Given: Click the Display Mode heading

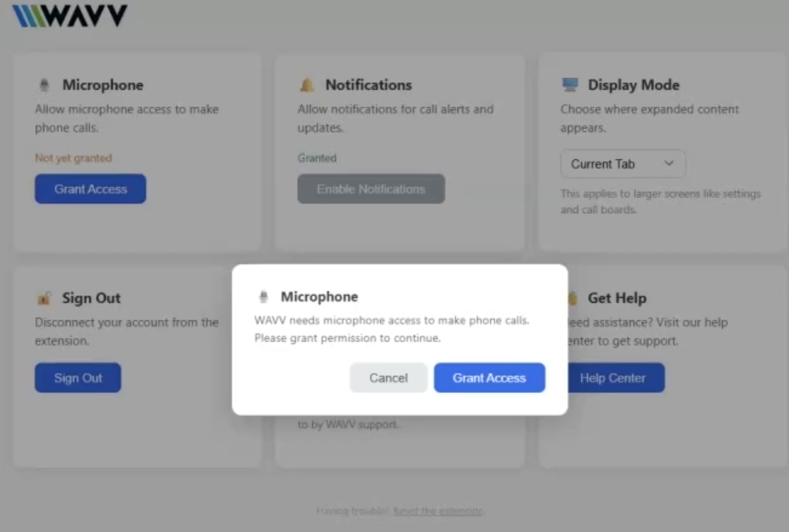Looking at the screenshot, I should tap(634, 85).
